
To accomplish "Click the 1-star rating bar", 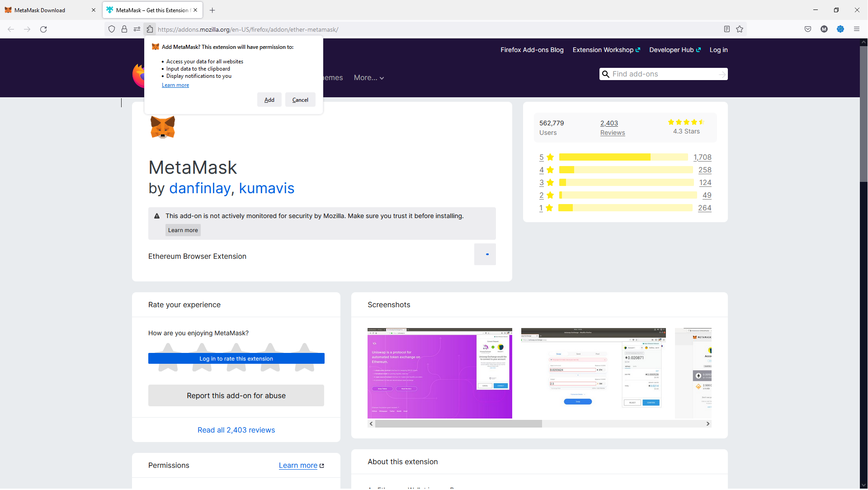I will pos(625,208).
